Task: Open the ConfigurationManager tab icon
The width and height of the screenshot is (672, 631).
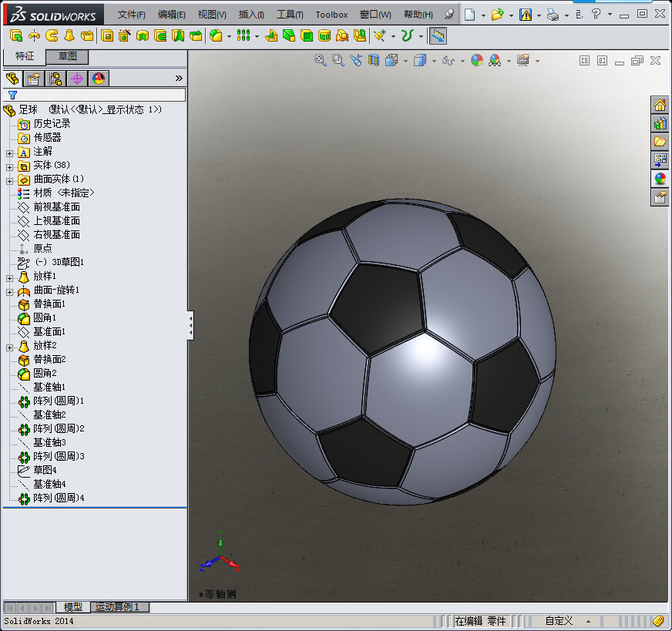Action: [55, 79]
